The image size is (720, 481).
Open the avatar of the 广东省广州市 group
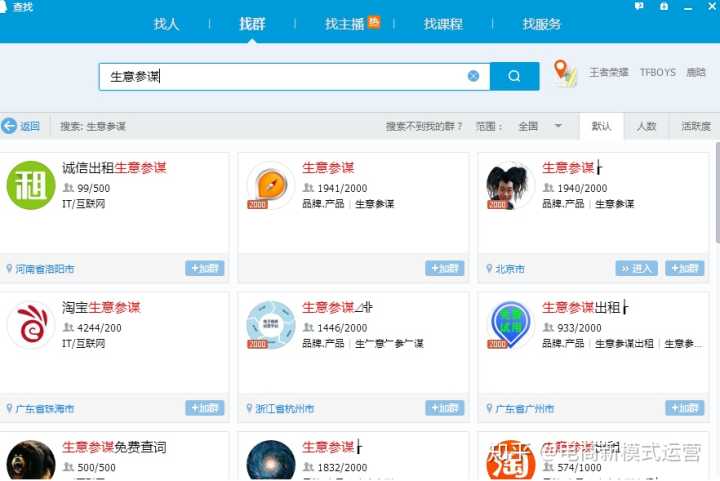click(x=511, y=325)
